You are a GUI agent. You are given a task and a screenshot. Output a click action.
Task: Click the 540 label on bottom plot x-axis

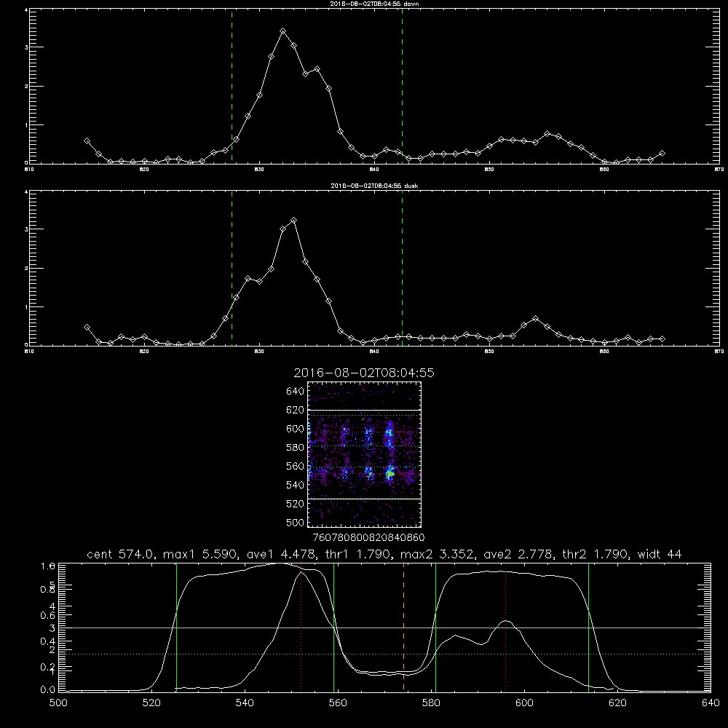coord(245,703)
